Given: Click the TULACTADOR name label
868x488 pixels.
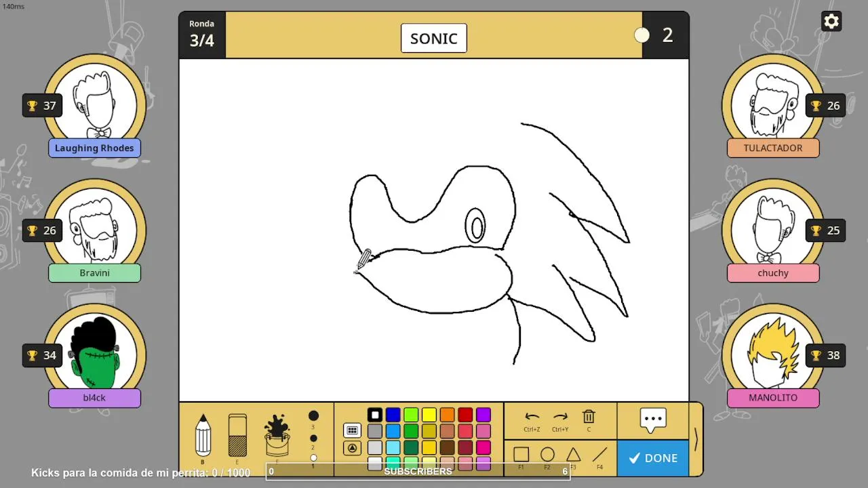Looking at the screenshot, I should [773, 148].
